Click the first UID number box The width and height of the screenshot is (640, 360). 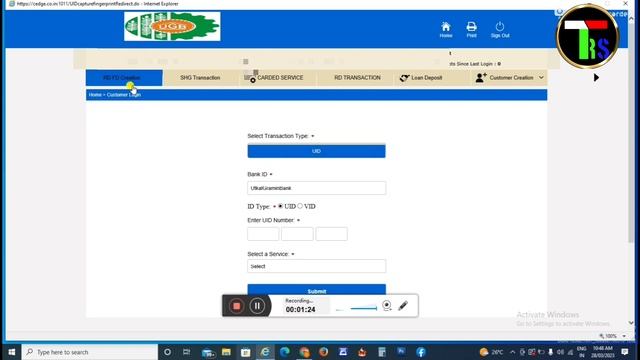pos(263,234)
